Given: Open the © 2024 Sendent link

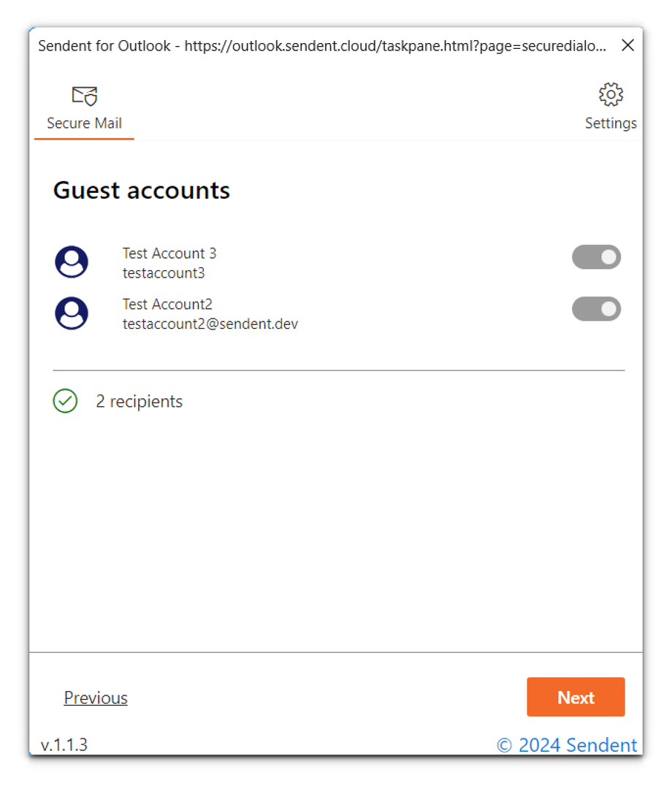Looking at the screenshot, I should (x=567, y=745).
